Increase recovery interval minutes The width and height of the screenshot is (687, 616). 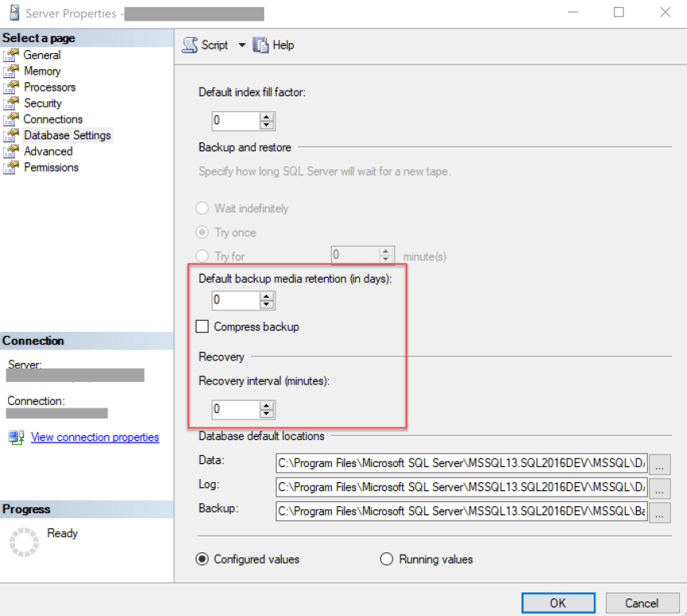click(x=267, y=405)
